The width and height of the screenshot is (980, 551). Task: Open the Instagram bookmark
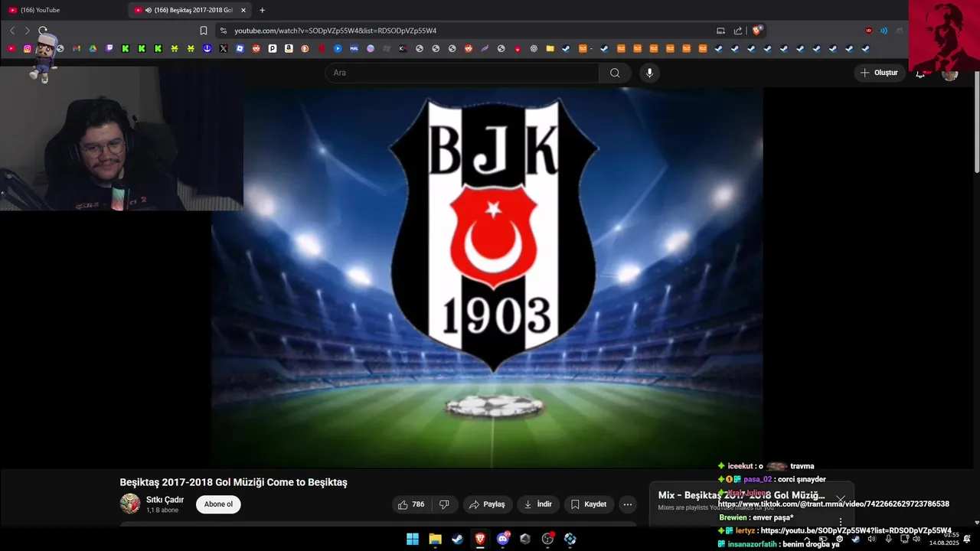point(28,48)
